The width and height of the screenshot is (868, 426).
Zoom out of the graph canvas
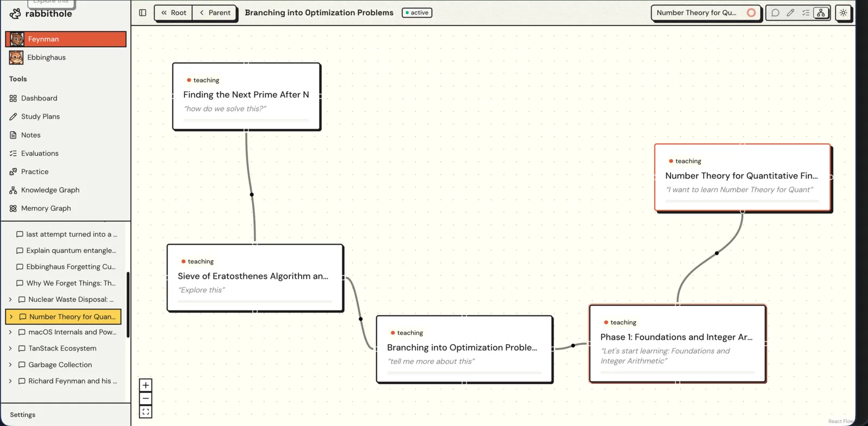[145, 399]
